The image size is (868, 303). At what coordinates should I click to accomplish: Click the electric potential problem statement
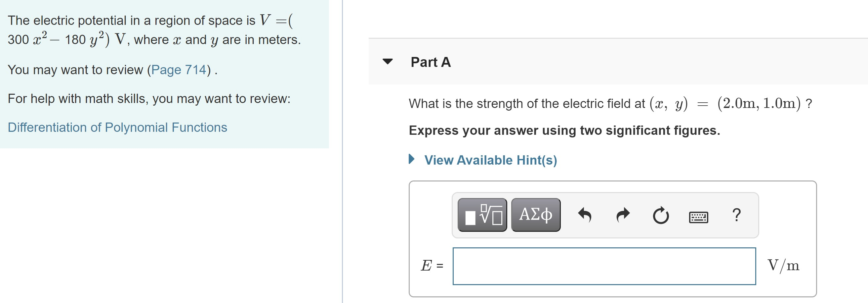(154, 30)
